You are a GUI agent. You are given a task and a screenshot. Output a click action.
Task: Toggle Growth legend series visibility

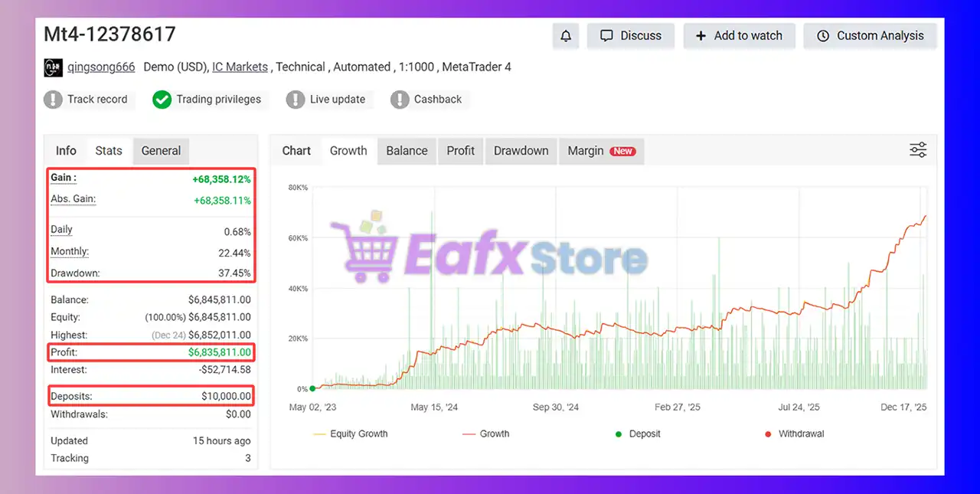pos(485,434)
